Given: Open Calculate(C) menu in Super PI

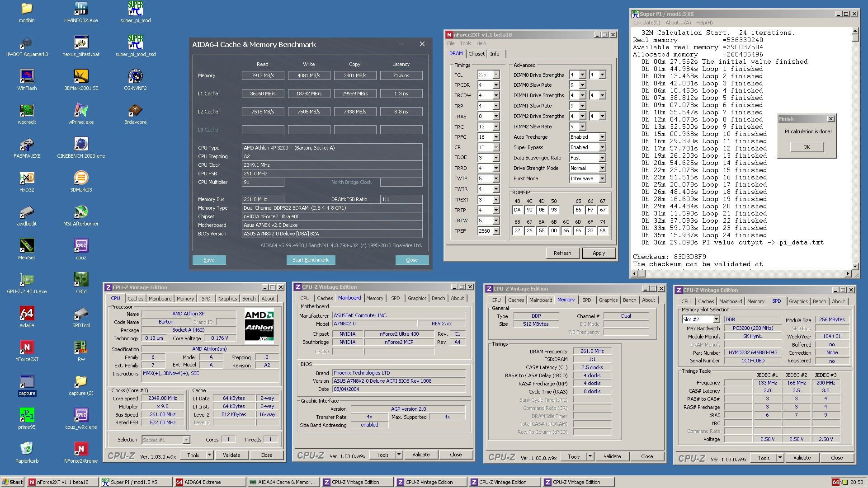Looking at the screenshot, I should point(646,23).
